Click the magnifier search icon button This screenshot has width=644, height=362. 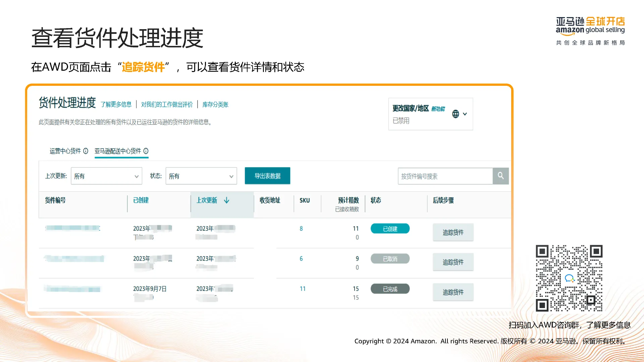[x=500, y=176]
